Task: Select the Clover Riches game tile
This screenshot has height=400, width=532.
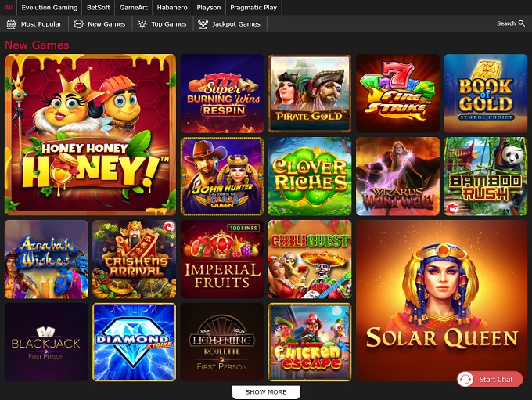Action: (310, 175)
